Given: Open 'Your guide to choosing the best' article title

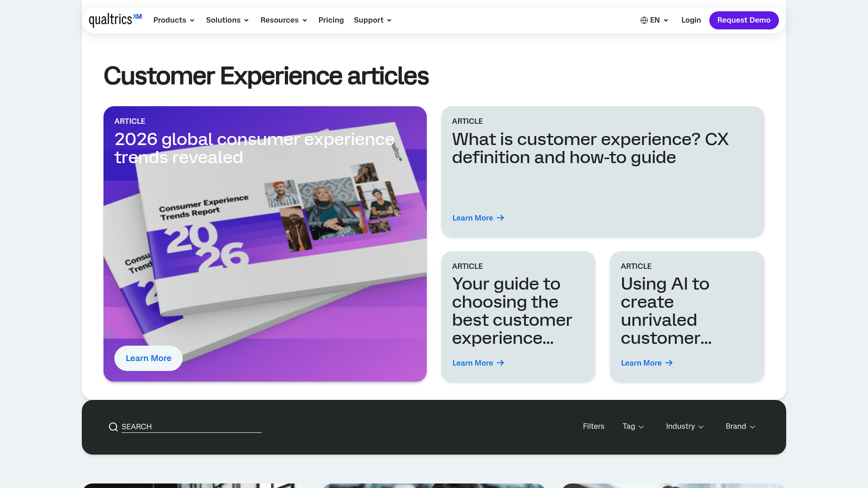Looking at the screenshot, I should (512, 311).
